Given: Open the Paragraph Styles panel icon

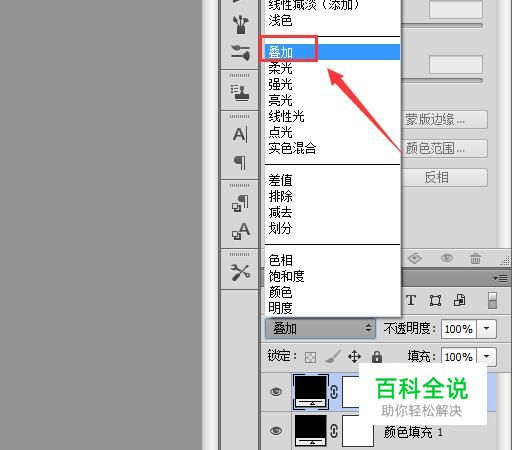Looking at the screenshot, I should click(x=240, y=203).
